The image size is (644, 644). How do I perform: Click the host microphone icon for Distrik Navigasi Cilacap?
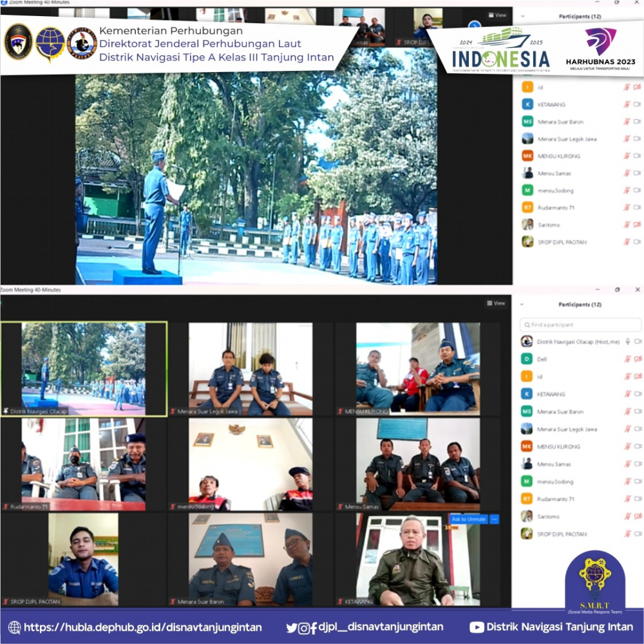[x=627, y=341]
